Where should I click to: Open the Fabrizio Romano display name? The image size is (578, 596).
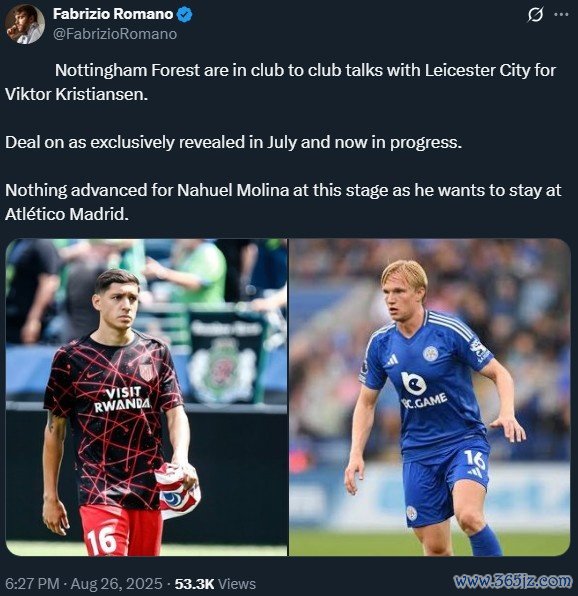click(113, 14)
